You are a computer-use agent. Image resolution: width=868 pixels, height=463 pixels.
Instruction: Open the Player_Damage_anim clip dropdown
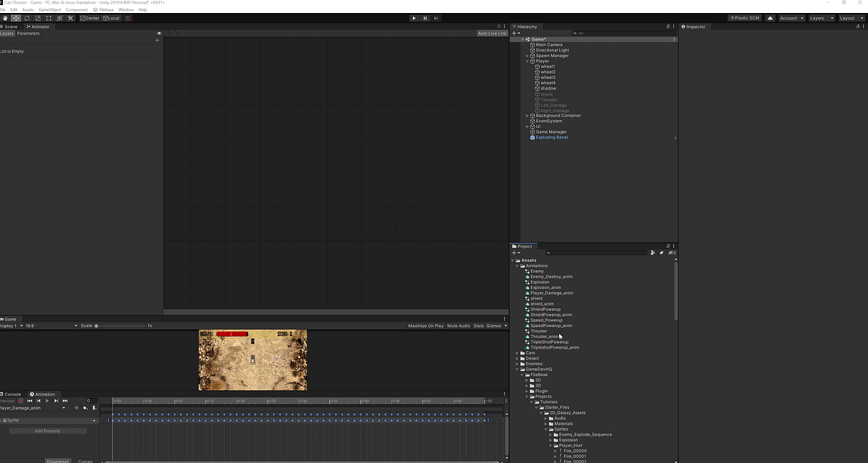[x=64, y=408]
